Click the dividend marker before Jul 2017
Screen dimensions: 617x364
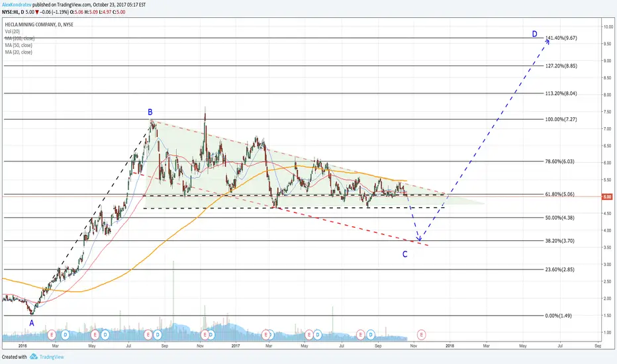(318, 335)
